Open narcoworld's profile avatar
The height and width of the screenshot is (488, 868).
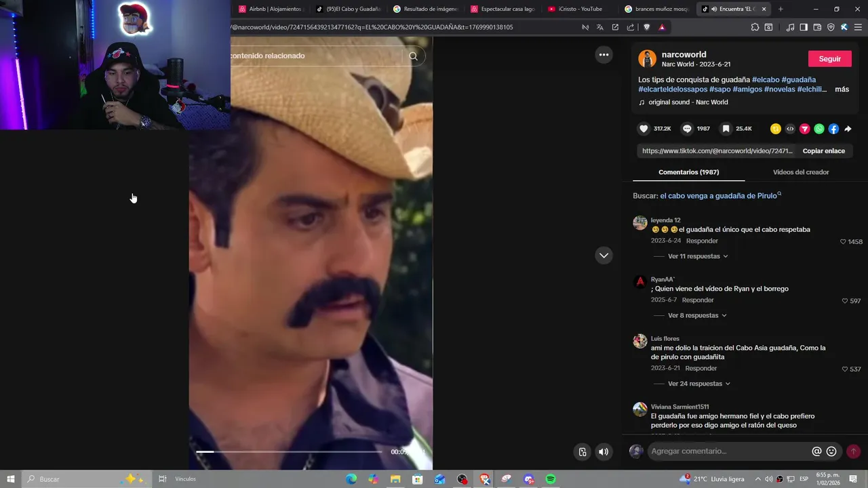[x=647, y=59]
